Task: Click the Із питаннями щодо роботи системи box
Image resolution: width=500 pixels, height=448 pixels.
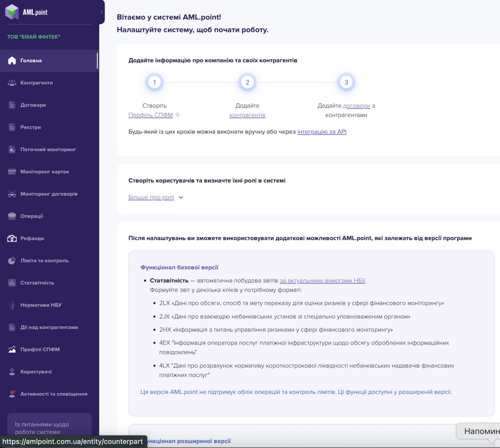Action: [49, 424]
